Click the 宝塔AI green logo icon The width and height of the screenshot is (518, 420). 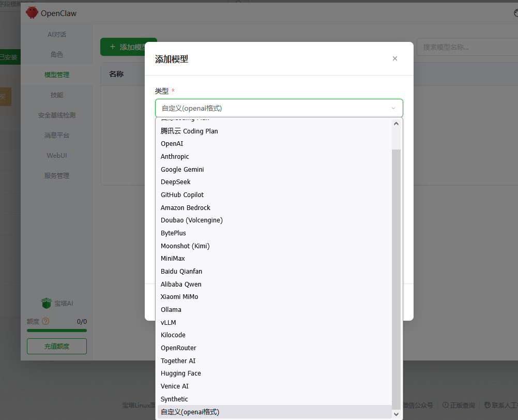point(47,303)
